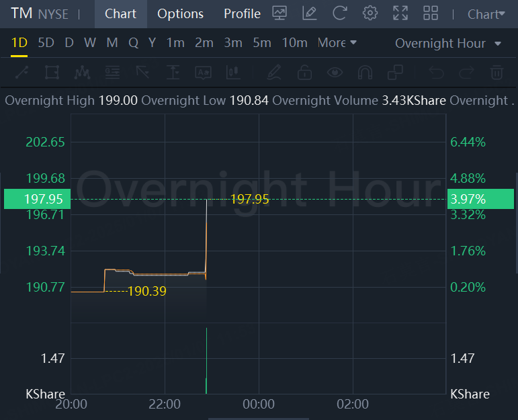Select the 10m interval

[295, 42]
